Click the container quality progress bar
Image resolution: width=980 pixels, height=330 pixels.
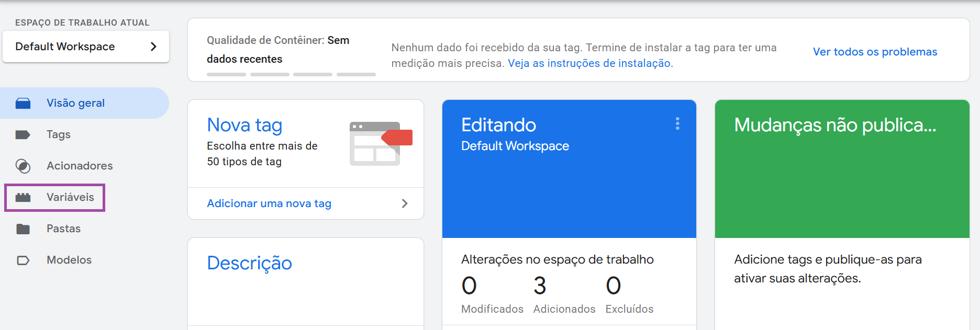pos(291,75)
